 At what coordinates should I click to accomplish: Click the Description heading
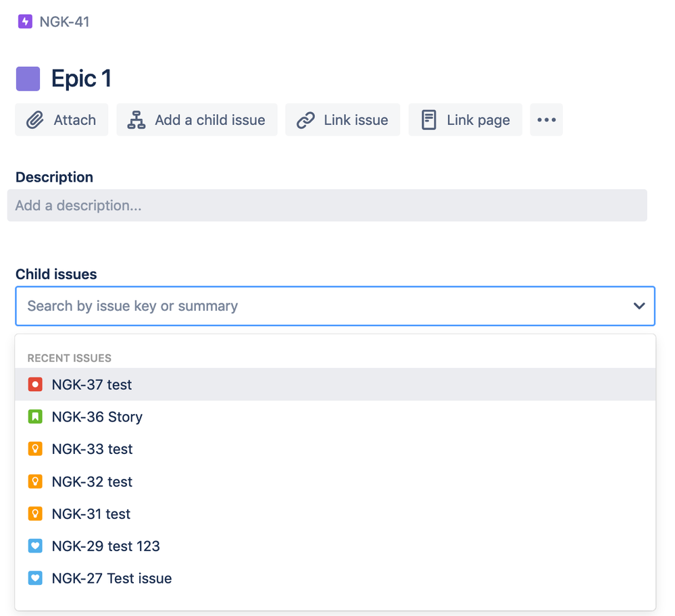(x=54, y=178)
